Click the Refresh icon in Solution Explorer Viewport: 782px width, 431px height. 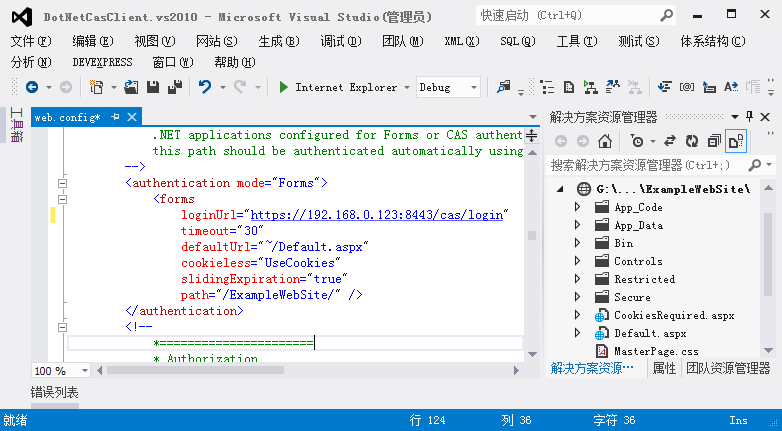pyautogui.click(x=691, y=141)
